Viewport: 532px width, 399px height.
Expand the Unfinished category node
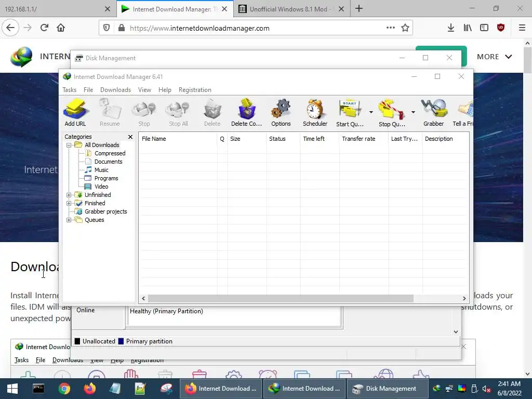coord(69,195)
